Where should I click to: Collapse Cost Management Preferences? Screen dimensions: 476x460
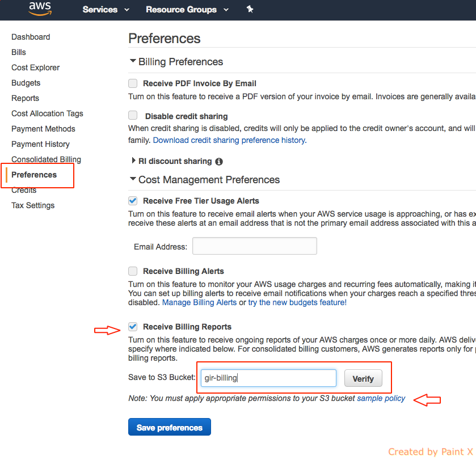coord(133,179)
